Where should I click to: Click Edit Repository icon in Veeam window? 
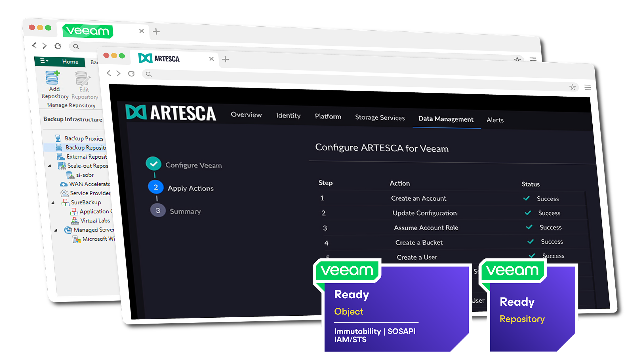(x=83, y=78)
